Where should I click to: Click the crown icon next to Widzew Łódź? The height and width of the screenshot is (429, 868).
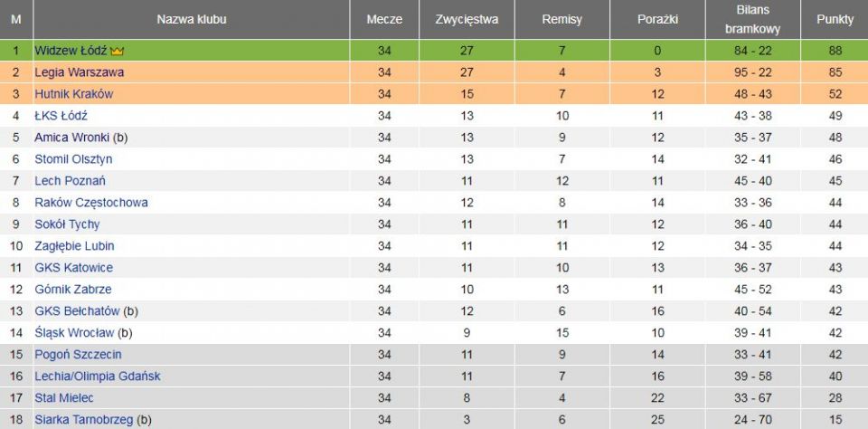(117, 51)
